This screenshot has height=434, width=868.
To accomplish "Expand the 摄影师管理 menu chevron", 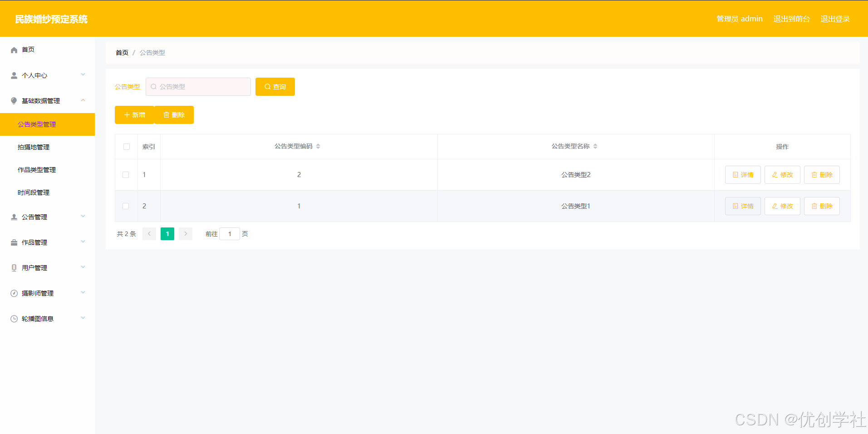I will coord(83,293).
